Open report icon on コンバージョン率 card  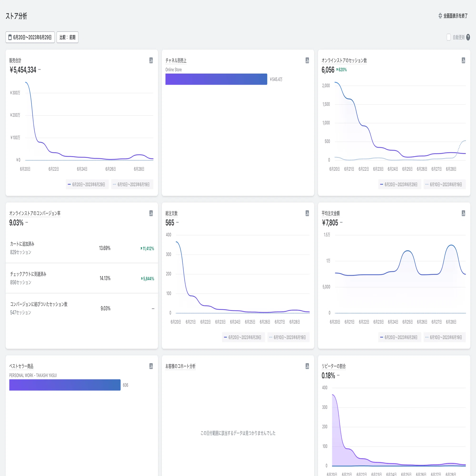(151, 213)
